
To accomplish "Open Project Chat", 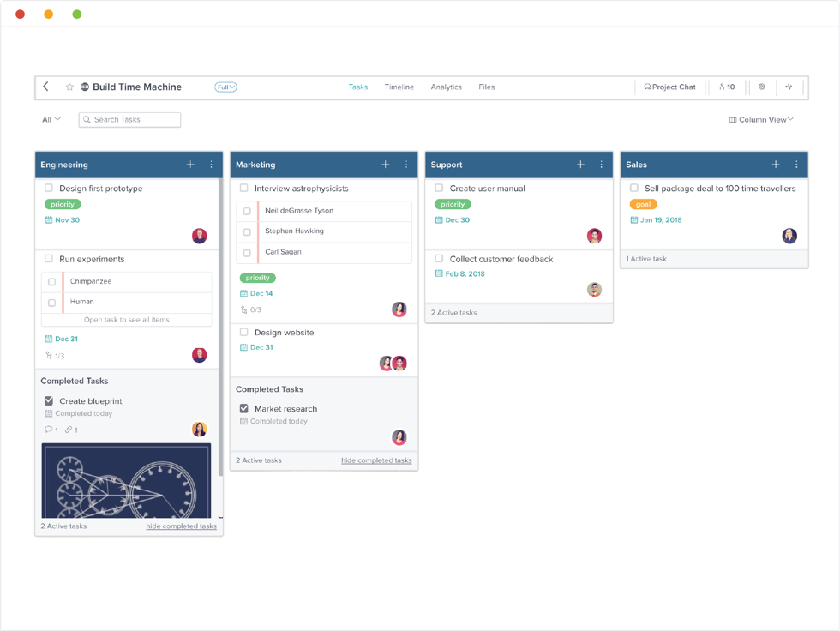I will pyautogui.click(x=669, y=87).
